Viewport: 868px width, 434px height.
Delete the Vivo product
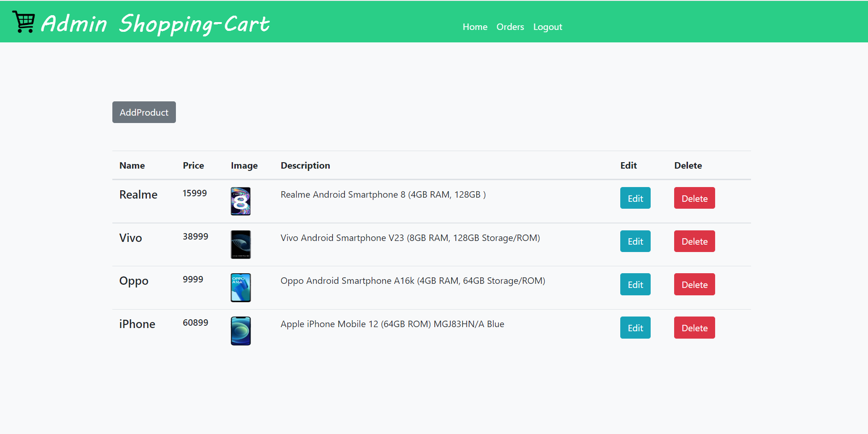(x=694, y=241)
